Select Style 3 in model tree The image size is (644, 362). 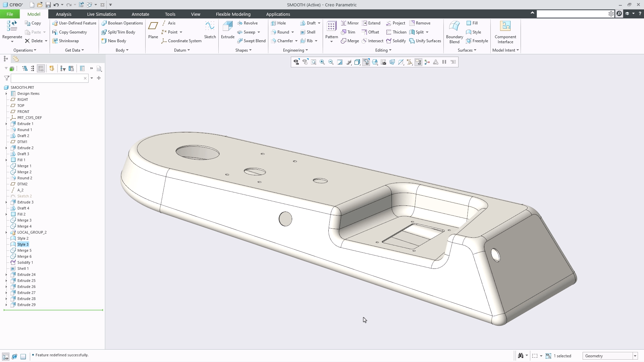(23, 244)
